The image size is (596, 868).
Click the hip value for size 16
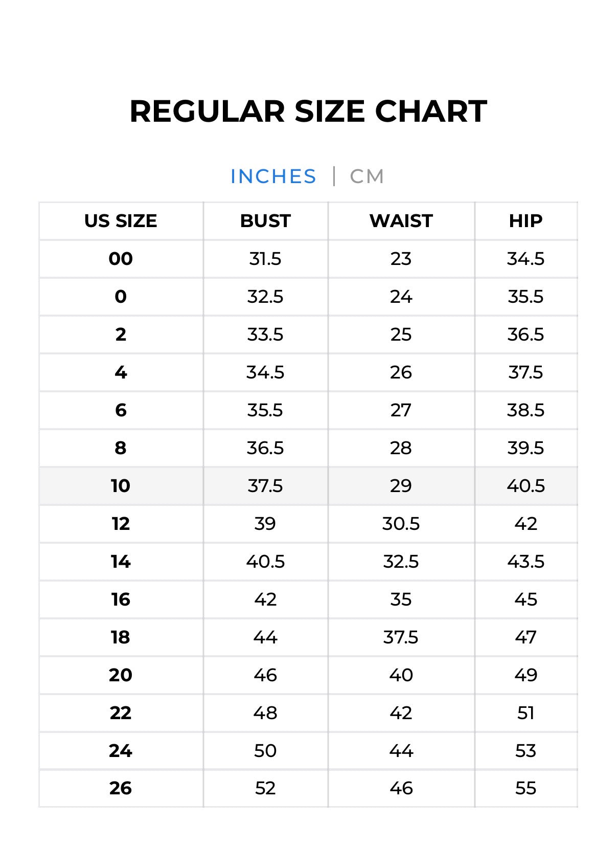coord(525,599)
